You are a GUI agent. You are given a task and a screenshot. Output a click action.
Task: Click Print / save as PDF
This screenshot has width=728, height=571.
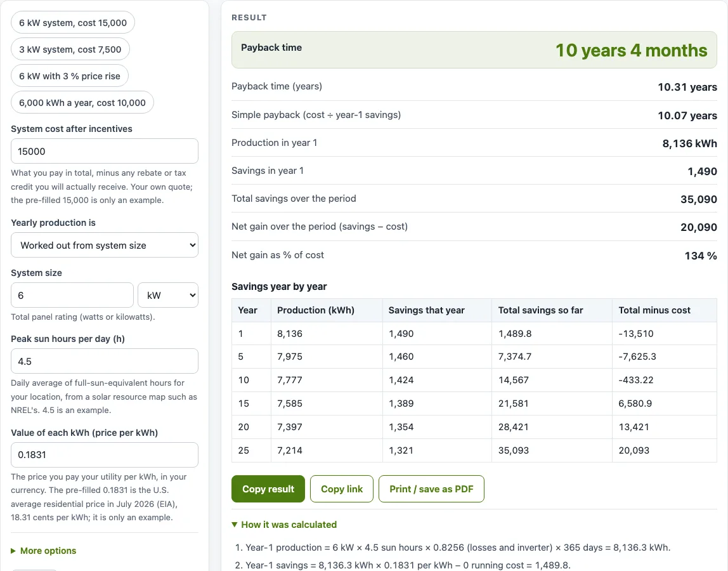(431, 489)
